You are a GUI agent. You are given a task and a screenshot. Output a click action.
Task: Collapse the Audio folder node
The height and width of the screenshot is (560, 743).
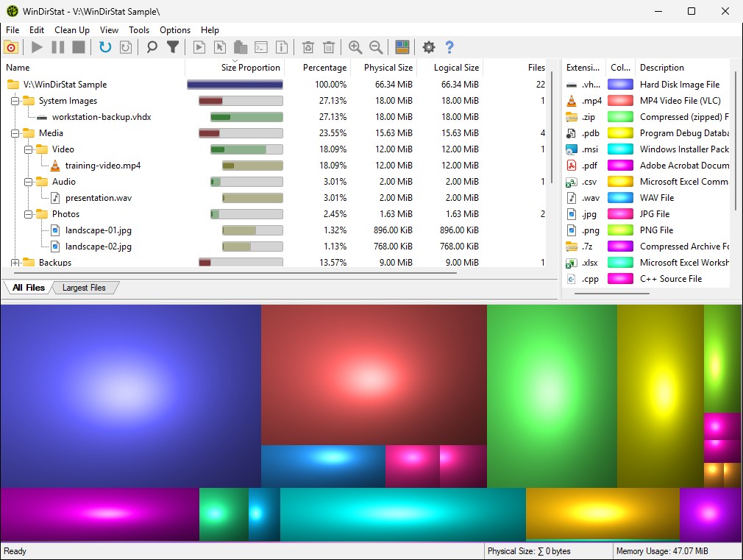pos(29,182)
